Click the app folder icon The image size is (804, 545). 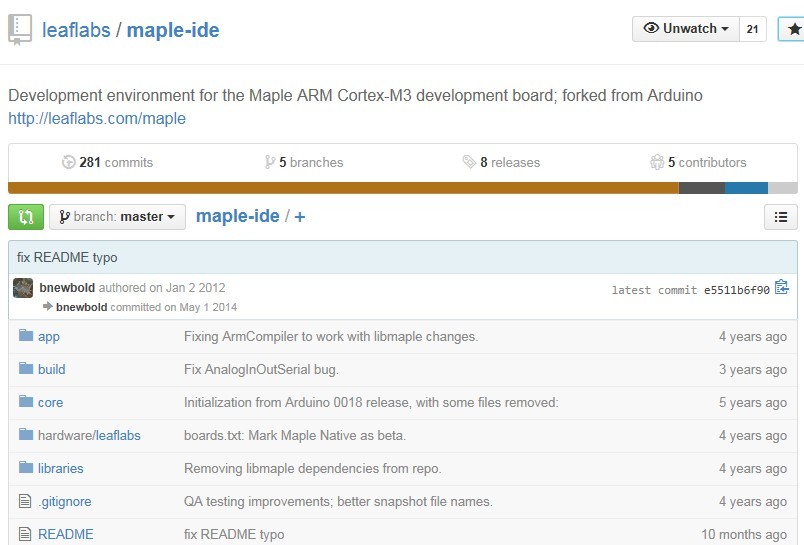(26, 336)
